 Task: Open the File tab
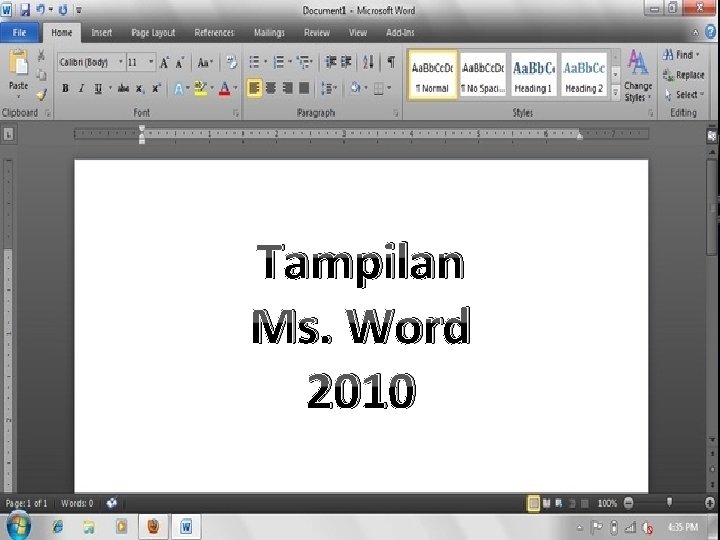[19, 32]
